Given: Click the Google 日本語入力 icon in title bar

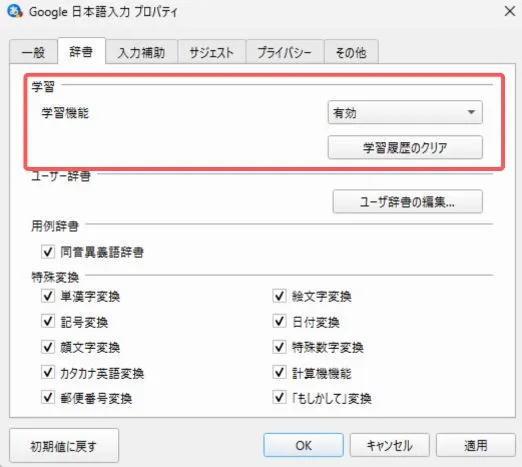Looking at the screenshot, I should tap(14, 11).
